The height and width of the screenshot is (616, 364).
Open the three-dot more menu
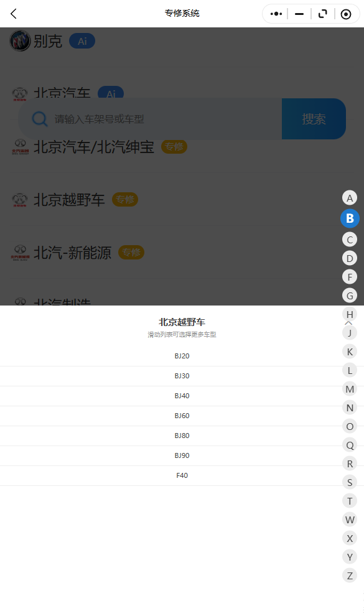(x=276, y=14)
